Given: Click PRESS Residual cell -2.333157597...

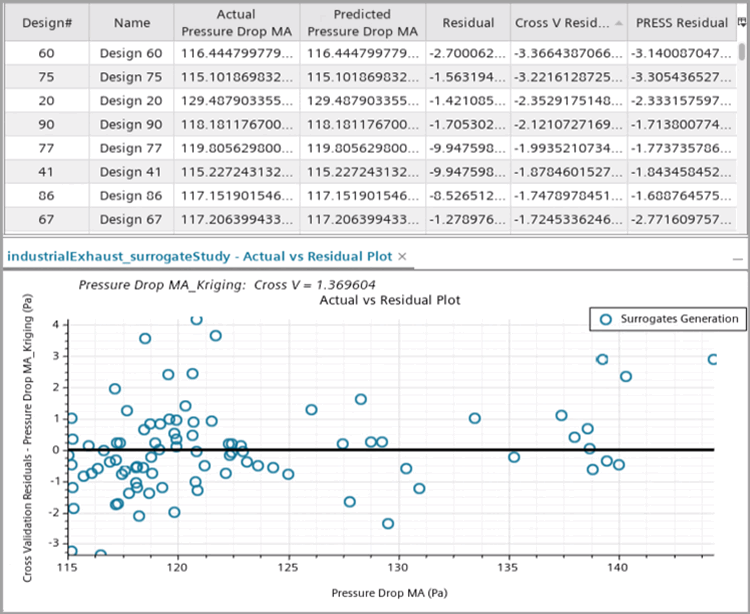Looking at the screenshot, I should coord(682,100).
